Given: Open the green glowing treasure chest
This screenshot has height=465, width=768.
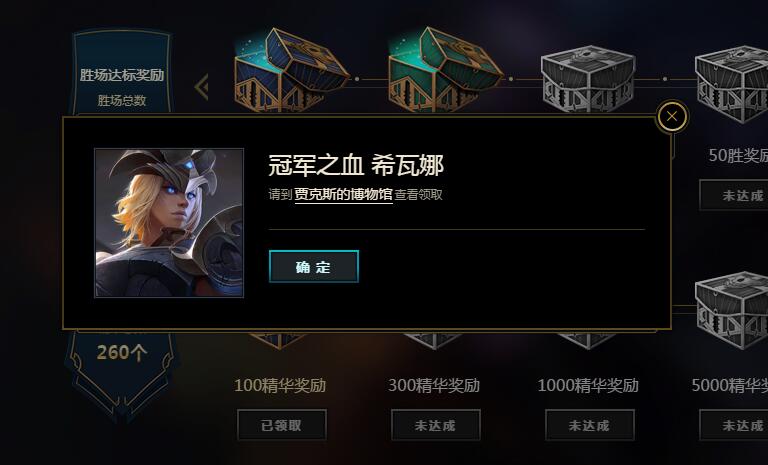Looking at the screenshot, I should point(445,69).
